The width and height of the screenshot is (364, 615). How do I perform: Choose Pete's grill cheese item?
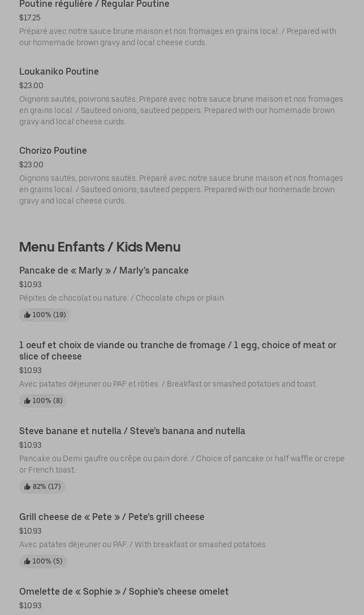click(x=182, y=540)
